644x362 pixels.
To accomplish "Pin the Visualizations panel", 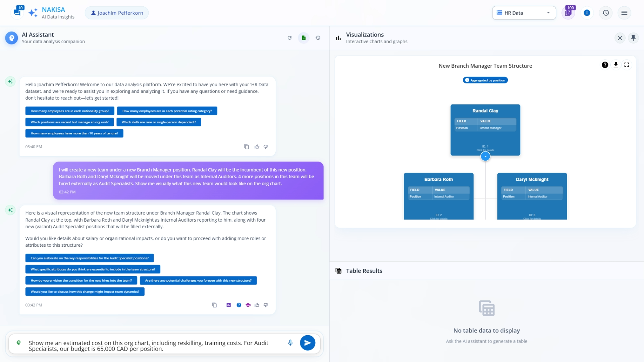I will pos(633,38).
